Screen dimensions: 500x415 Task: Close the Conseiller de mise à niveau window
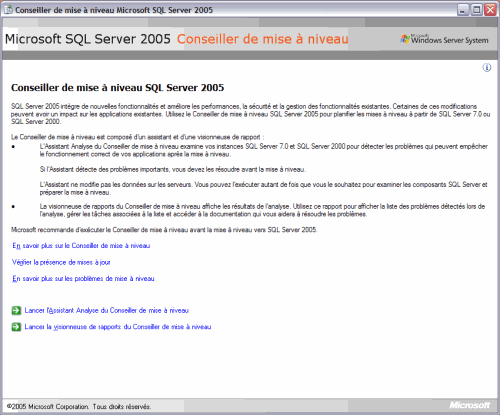[x=490, y=10]
